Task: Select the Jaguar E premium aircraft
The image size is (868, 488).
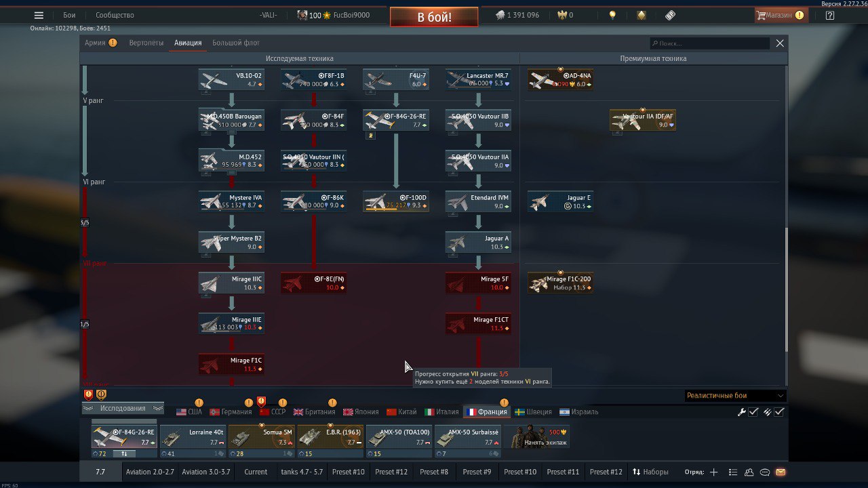Action: pos(560,202)
